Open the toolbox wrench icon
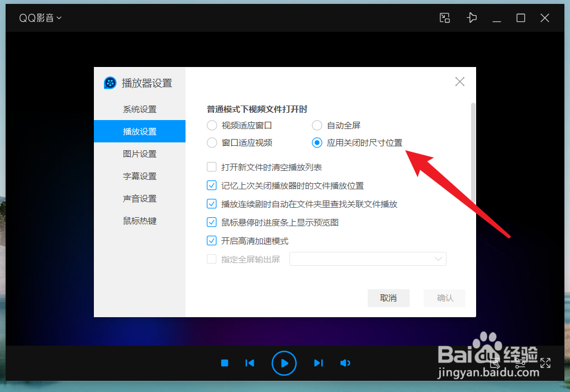The image size is (570, 392). 495,362
